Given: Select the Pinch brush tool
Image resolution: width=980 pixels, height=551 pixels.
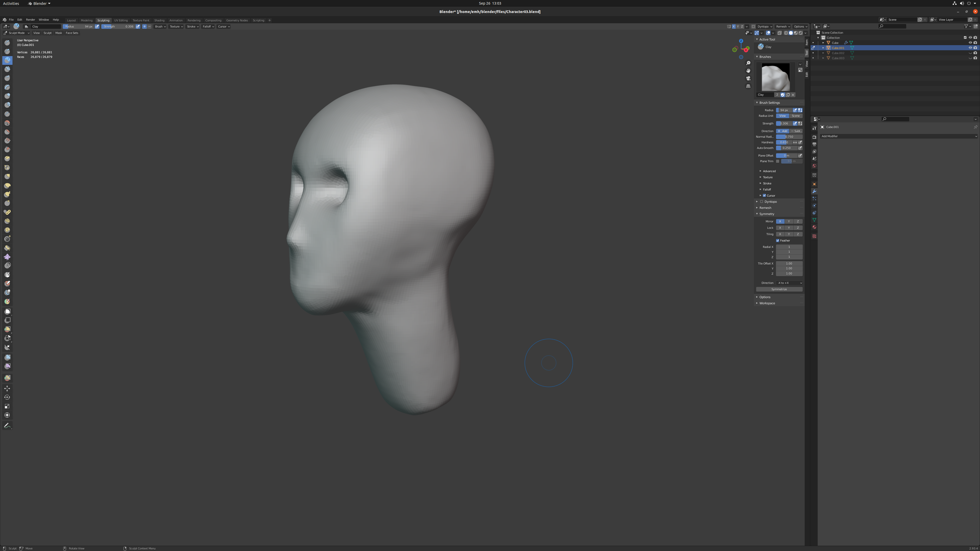Looking at the screenshot, I should coord(7,168).
